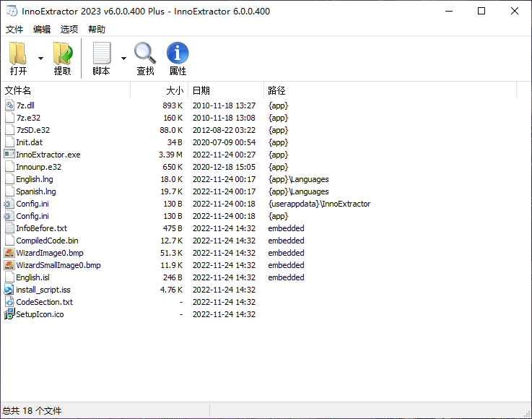Click the 7zSD.e32 file icon
The image size is (532, 419).
(9, 130)
